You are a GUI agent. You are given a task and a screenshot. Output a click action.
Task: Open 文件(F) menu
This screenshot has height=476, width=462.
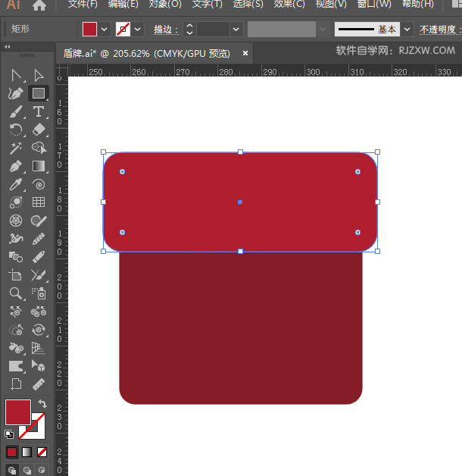pos(83,5)
